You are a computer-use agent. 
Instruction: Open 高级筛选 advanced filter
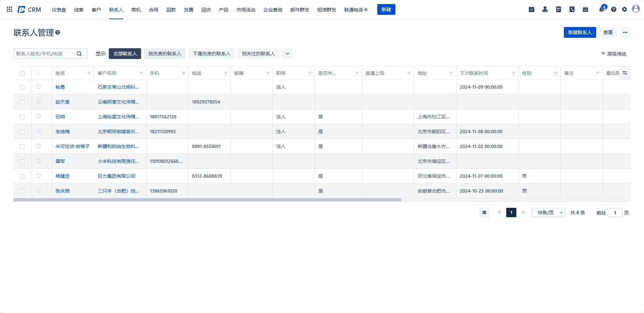point(614,54)
